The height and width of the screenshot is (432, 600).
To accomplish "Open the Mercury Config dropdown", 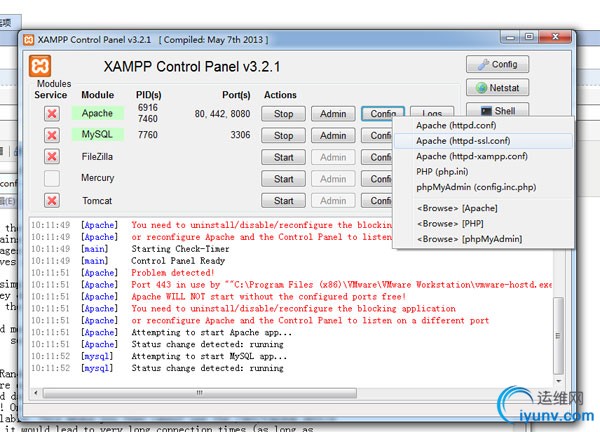I will (x=377, y=179).
